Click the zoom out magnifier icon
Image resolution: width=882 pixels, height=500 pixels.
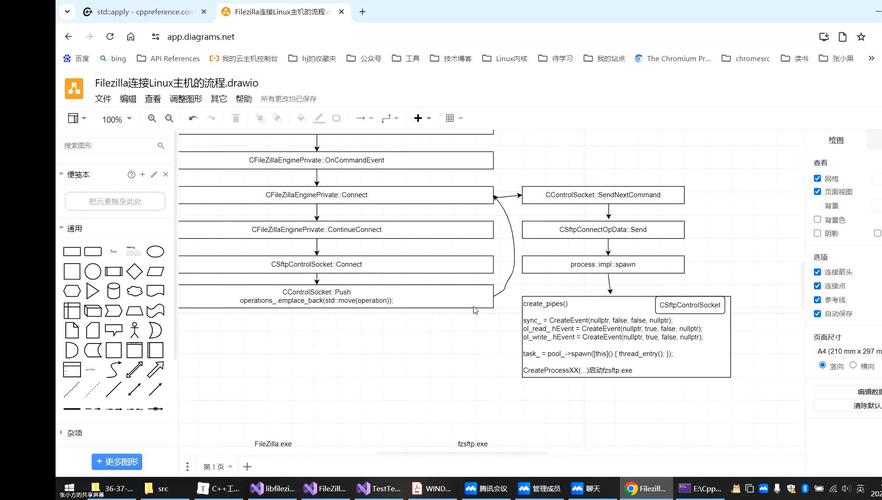(169, 118)
